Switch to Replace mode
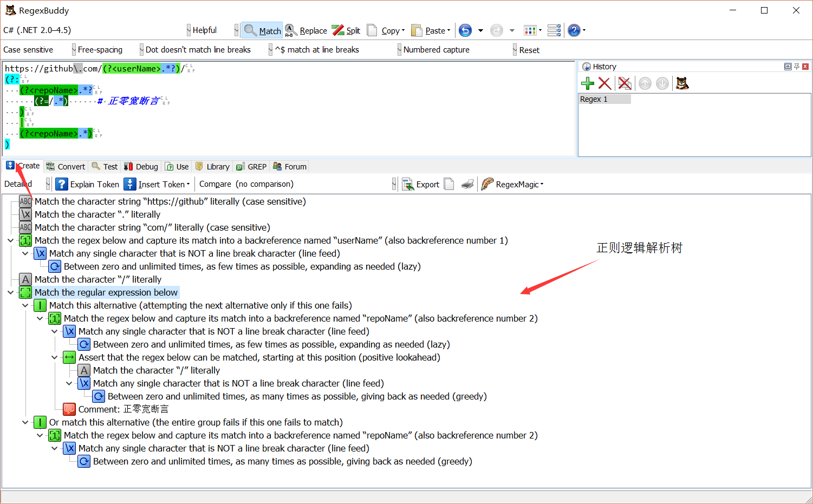The width and height of the screenshot is (813, 504). [306, 31]
